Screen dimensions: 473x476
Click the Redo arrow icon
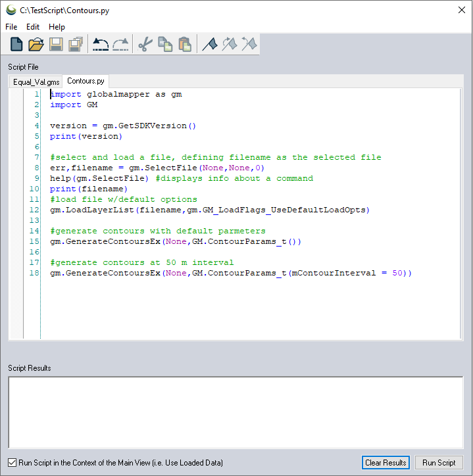tap(121, 45)
